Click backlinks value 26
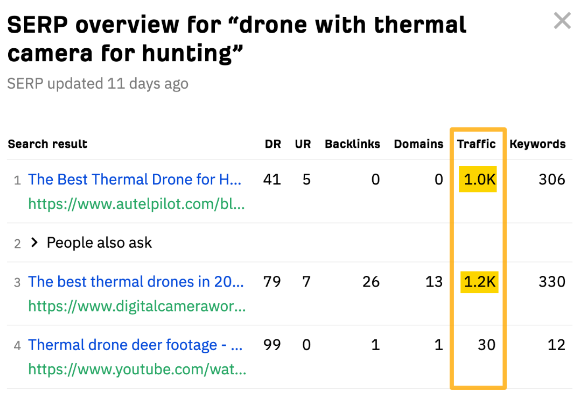This screenshot has height=395, width=588. pos(371,282)
